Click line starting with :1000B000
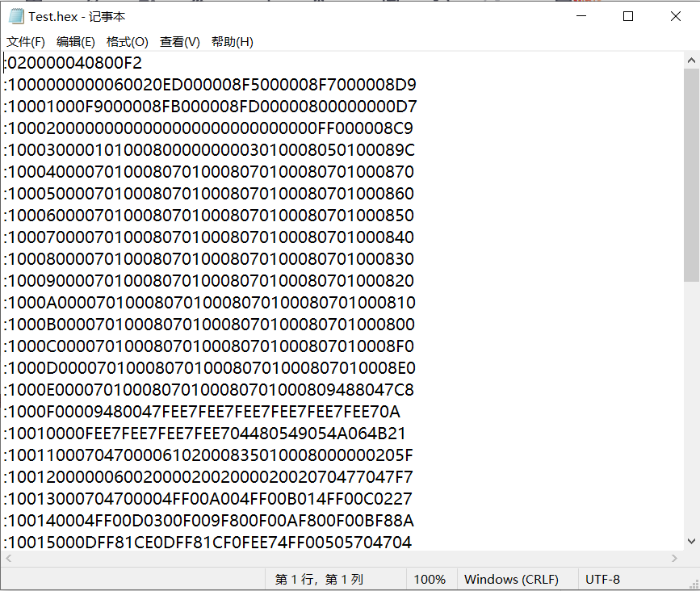This screenshot has height=591, width=700. (x=209, y=325)
